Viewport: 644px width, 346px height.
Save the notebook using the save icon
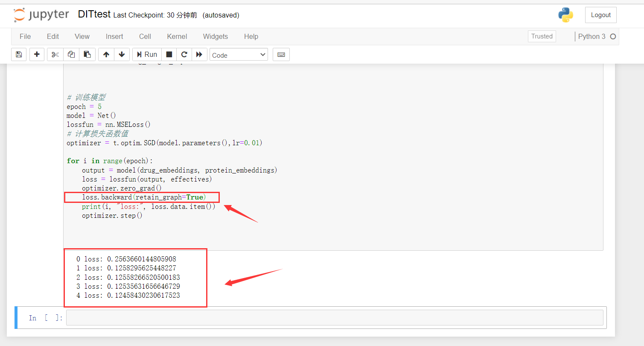[18, 54]
